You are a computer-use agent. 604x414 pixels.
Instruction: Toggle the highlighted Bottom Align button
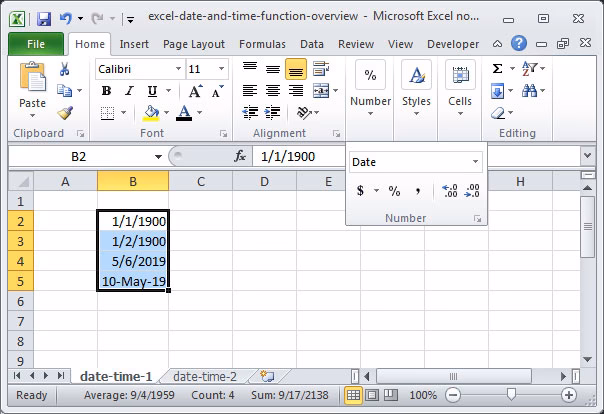point(296,69)
